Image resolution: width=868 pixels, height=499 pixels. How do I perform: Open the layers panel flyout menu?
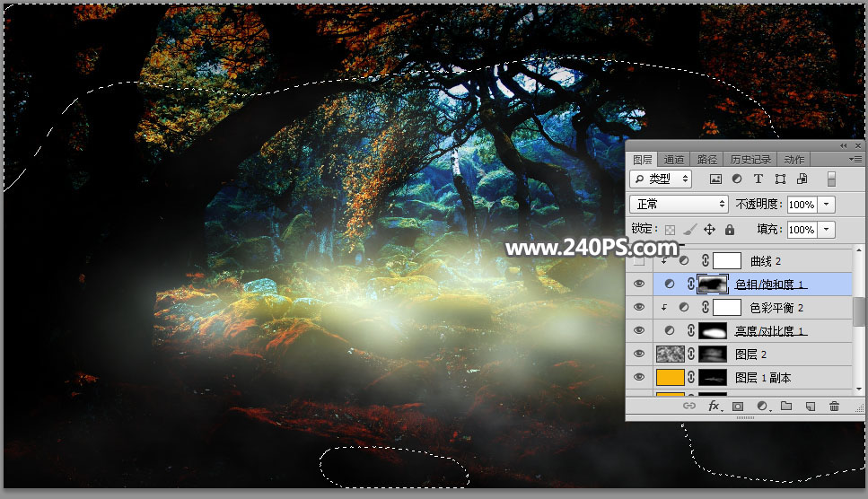coord(855,160)
